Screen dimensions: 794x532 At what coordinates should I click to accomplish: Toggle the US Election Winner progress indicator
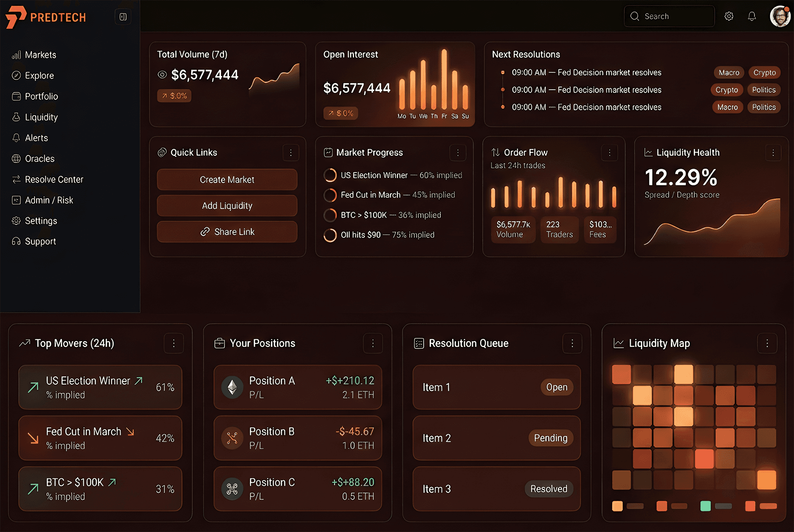(x=330, y=175)
